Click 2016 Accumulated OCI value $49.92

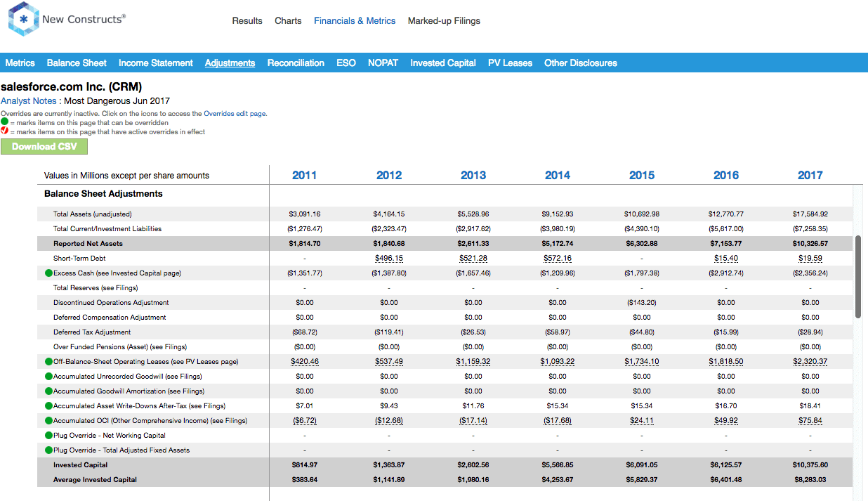pos(726,421)
